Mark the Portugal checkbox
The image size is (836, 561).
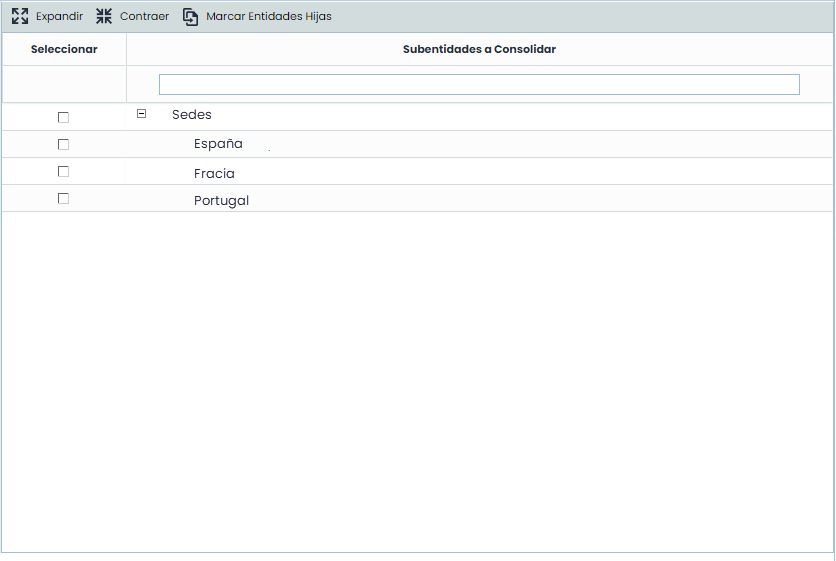(x=63, y=198)
